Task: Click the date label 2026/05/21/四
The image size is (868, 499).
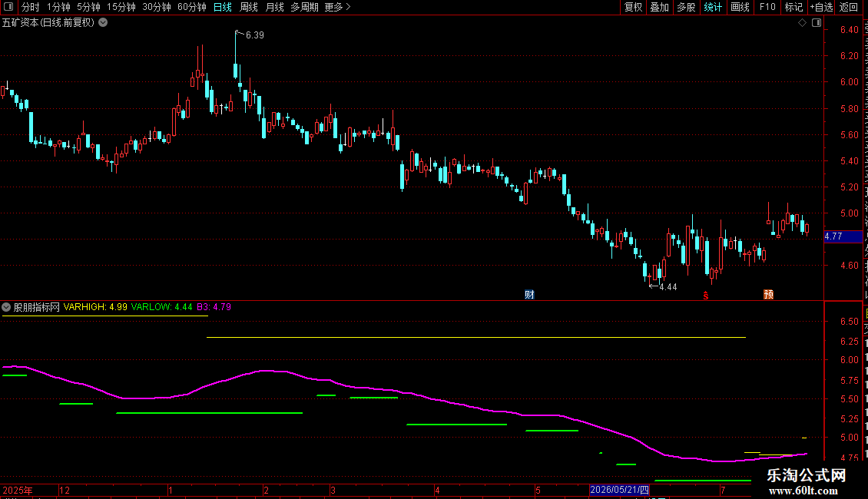Action: coord(619,490)
